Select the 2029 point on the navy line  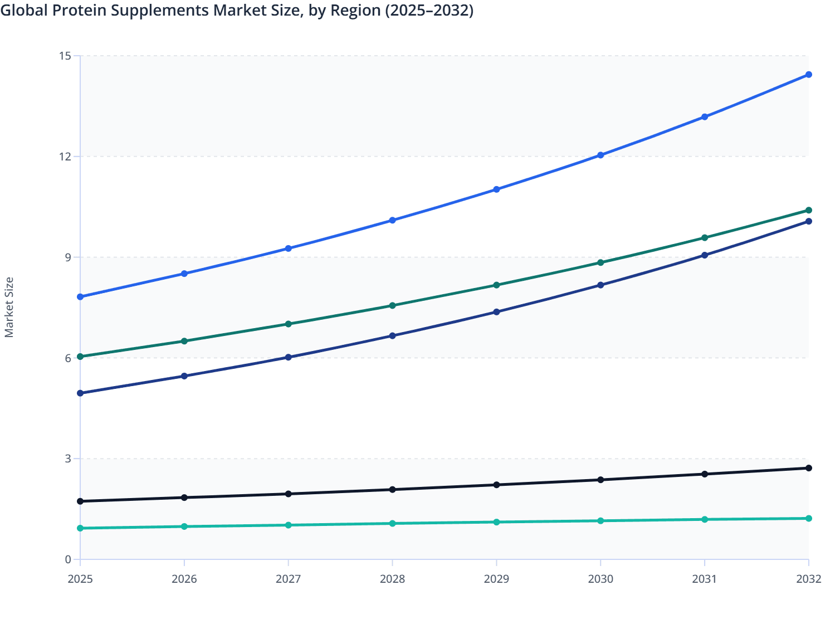[x=496, y=311]
